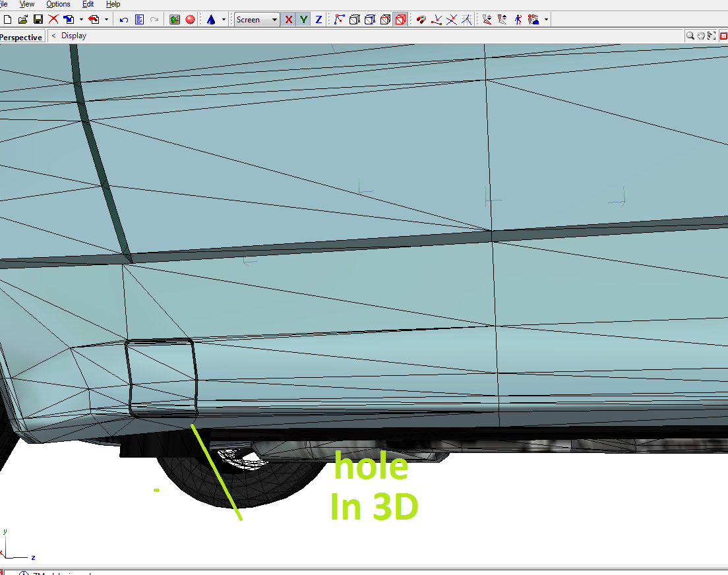The height and width of the screenshot is (575, 728).
Task: Click the Undo arrow icon
Action: pyautogui.click(x=124, y=20)
